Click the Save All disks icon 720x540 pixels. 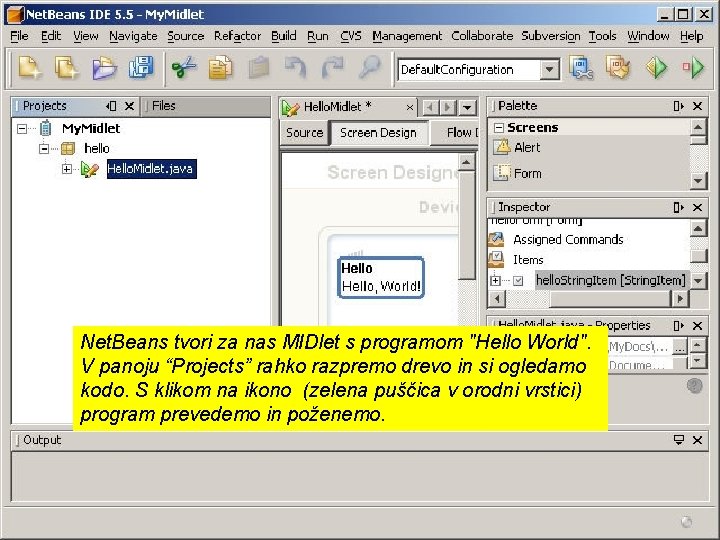pyautogui.click(x=141, y=68)
